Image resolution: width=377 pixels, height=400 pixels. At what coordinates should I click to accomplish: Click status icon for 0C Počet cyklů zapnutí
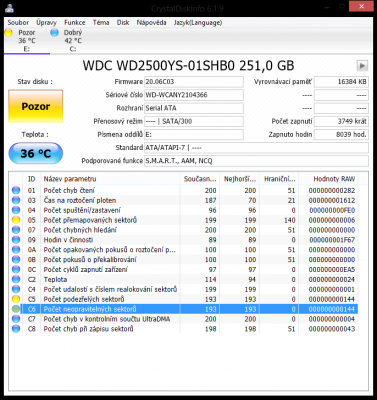click(16, 269)
